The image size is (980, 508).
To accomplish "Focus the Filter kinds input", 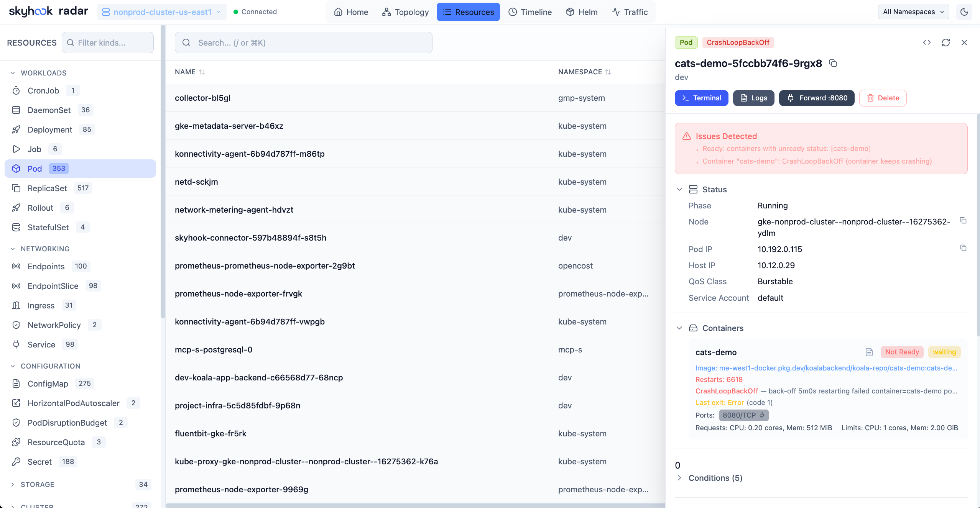I will tap(108, 43).
